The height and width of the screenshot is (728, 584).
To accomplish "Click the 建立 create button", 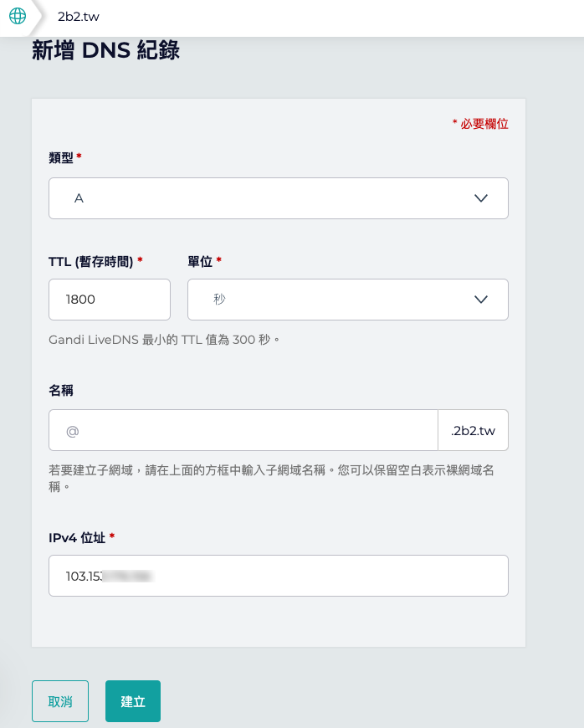I will [x=133, y=701].
